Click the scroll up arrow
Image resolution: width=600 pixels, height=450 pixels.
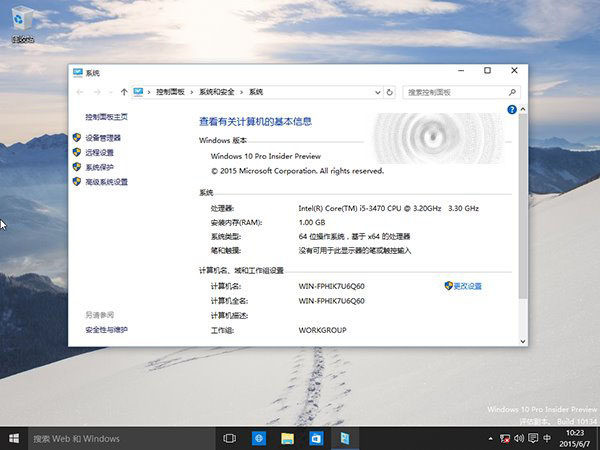click(x=523, y=109)
